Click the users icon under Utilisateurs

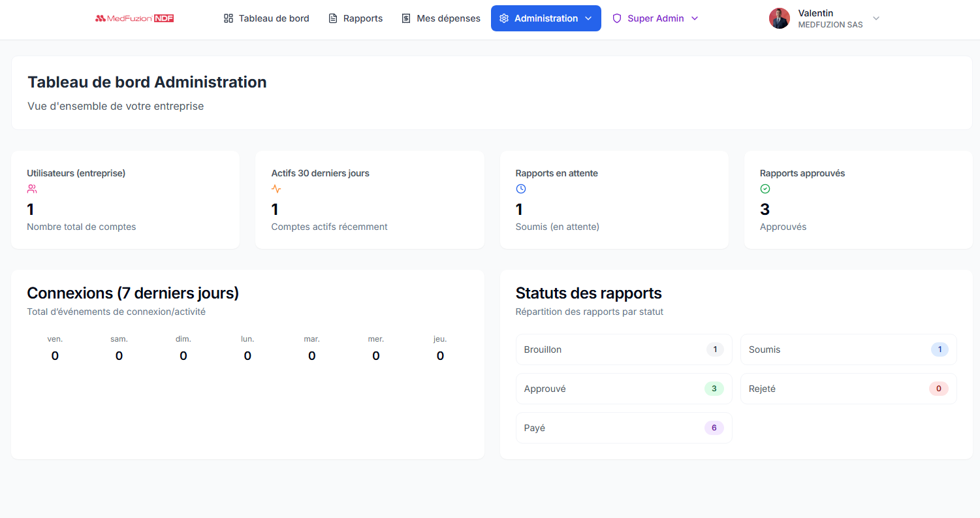click(x=32, y=189)
